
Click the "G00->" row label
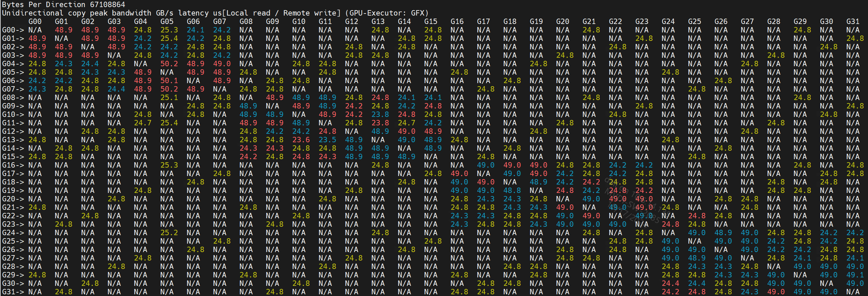click(x=13, y=30)
